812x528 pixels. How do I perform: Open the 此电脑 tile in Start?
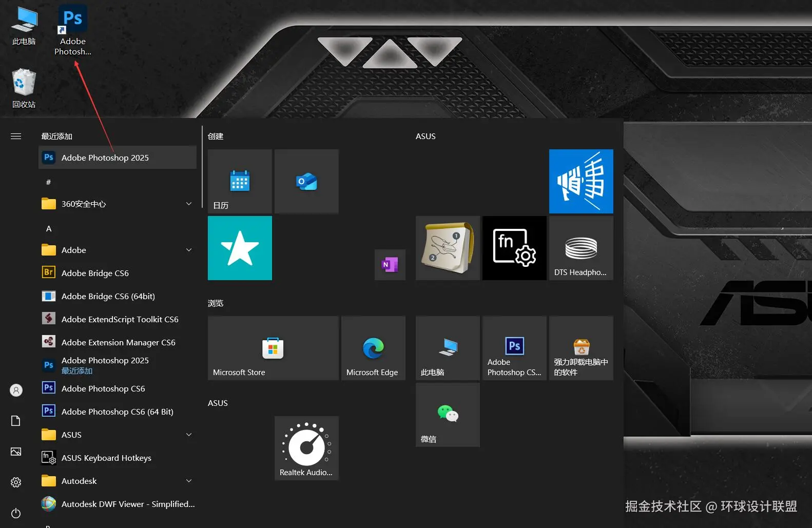[448, 348]
